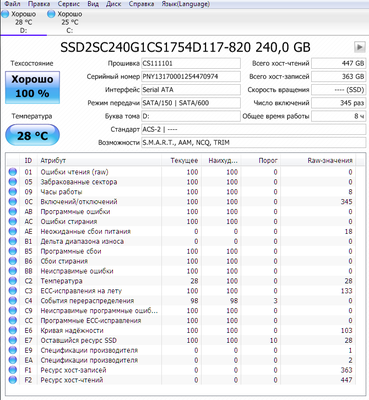Click the 28 °C temperature button
369x400 pixels.
(32, 135)
